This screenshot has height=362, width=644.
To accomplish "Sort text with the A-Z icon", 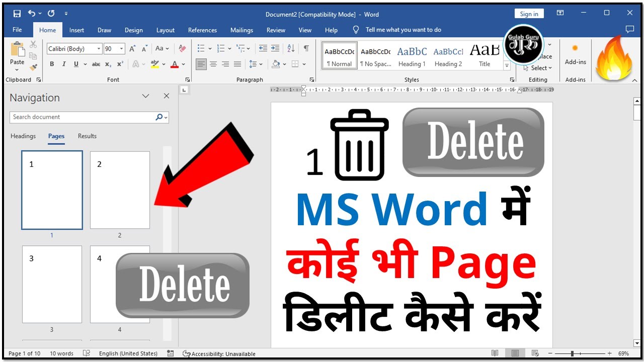I will 291,49.
